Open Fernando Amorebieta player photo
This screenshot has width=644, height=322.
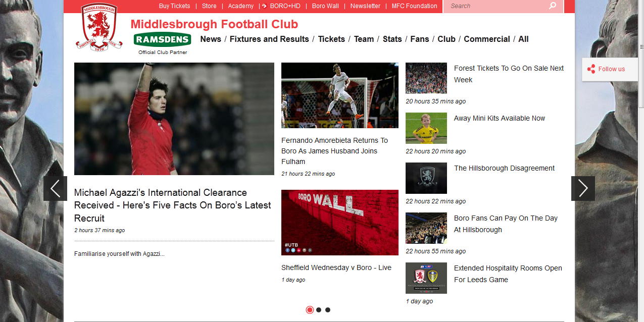[x=340, y=95]
